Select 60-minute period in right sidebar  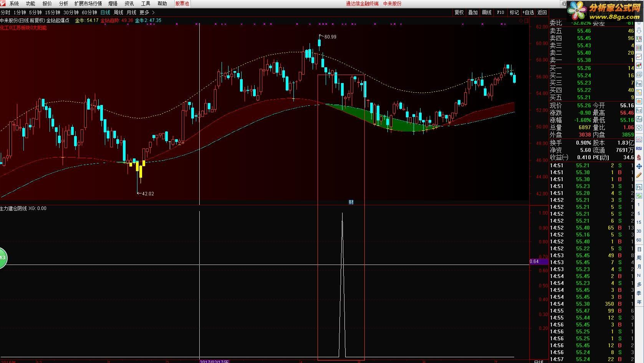[x=639, y=240]
